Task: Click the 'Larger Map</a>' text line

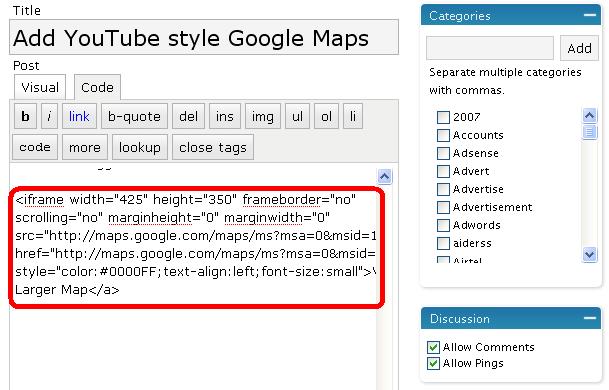Action: pos(67,290)
